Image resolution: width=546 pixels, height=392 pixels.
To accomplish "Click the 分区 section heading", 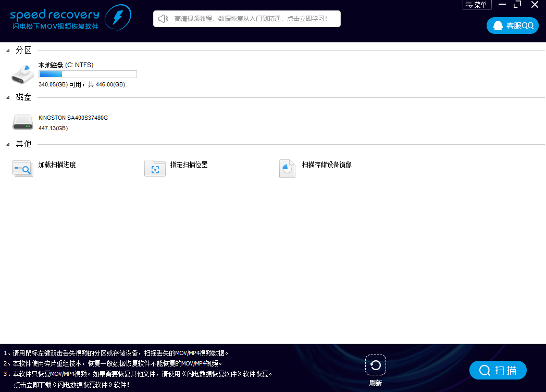I will (x=23, y=50).
